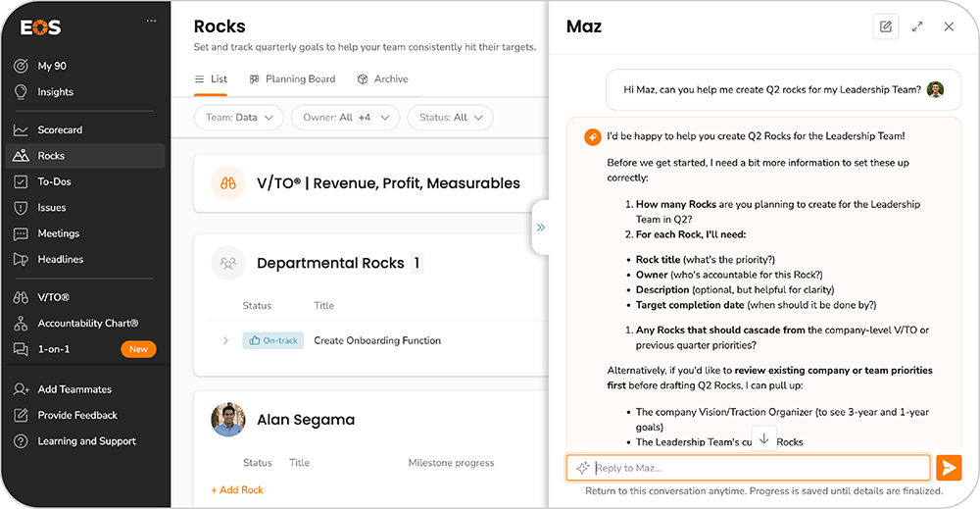Click the scroll-down arrow in chat
Screen dimensions: 980x509
coord(763,439)
